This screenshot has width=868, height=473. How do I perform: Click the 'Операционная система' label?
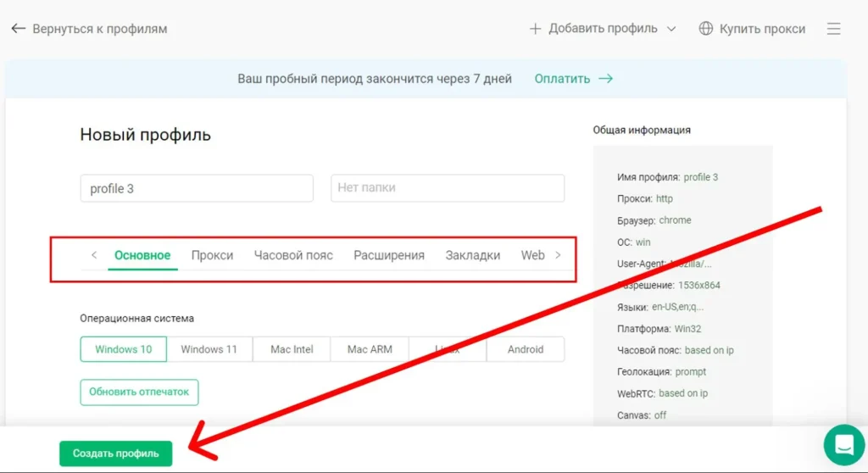(136, 319)
